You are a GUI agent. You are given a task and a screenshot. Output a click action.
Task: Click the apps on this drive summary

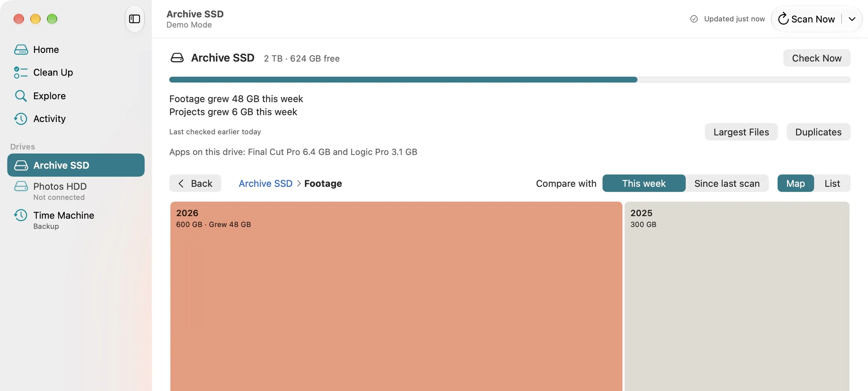293,152
